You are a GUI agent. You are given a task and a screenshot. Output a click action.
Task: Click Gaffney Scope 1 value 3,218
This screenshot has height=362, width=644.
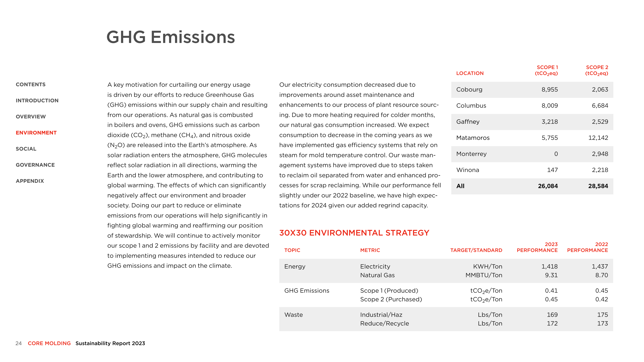tap(549, 122)
